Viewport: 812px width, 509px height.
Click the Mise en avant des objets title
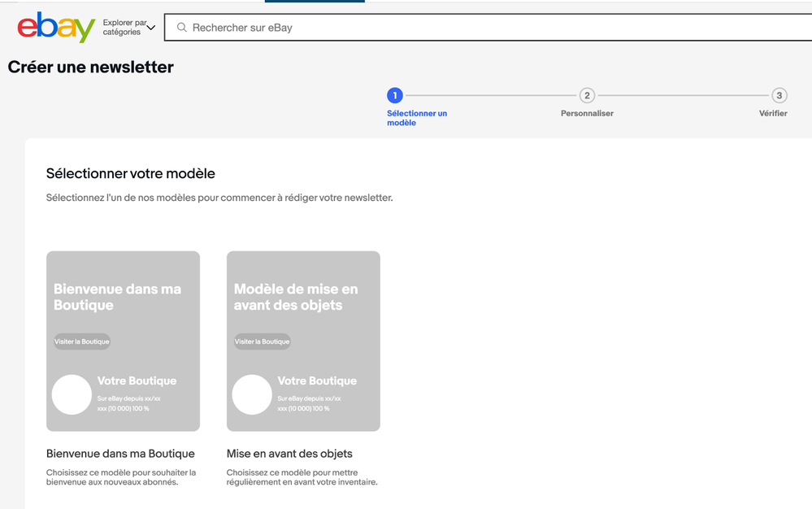pos(289,454)
